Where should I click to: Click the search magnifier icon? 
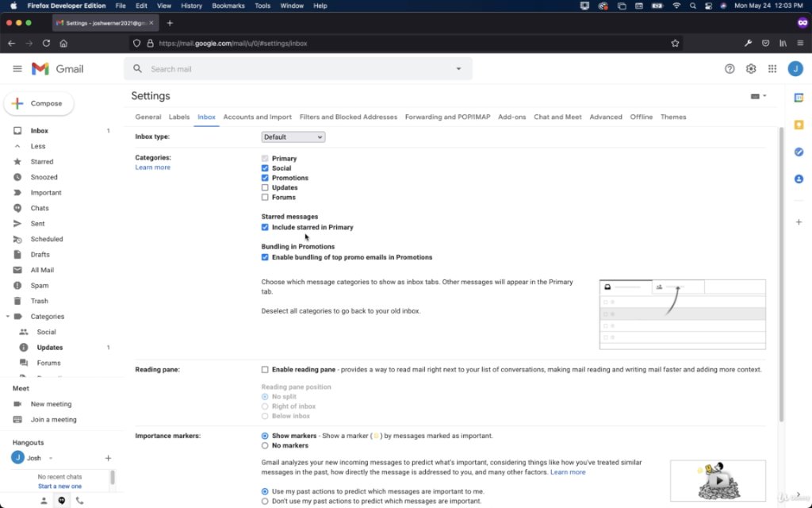click(137, 68)
